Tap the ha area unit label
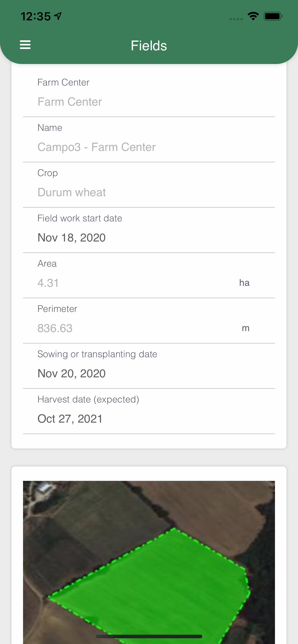298x644 pixels. click(244, 283)
